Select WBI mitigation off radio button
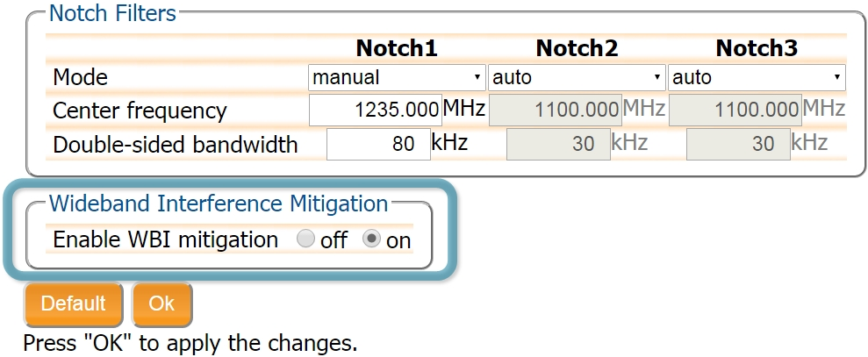868x357 pixels. coord(305,239)
